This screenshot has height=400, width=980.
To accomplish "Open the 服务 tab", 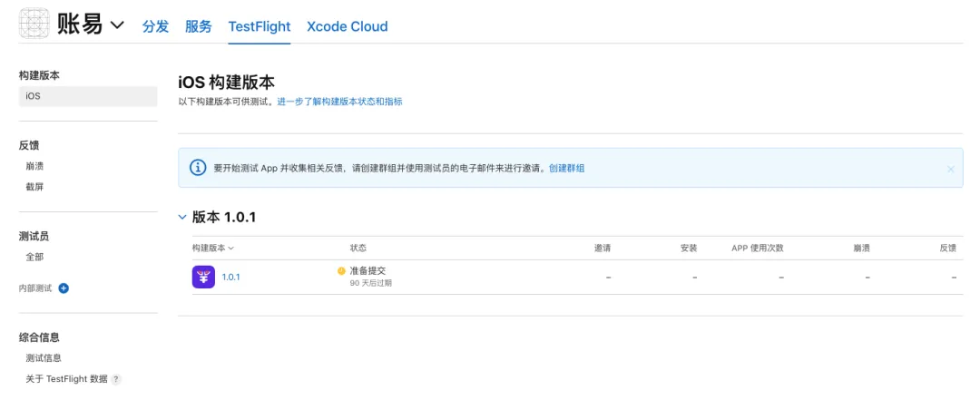I will [199, 26].
